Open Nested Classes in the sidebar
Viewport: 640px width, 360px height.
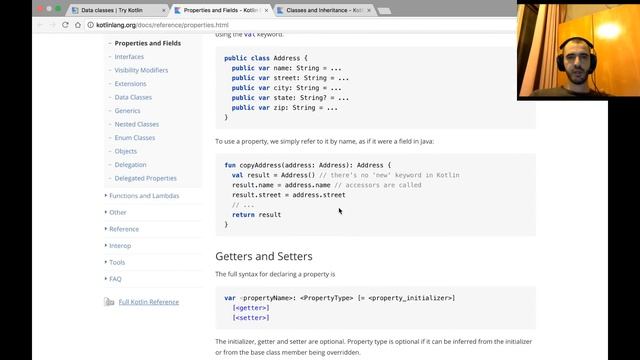tap(137, 124)
